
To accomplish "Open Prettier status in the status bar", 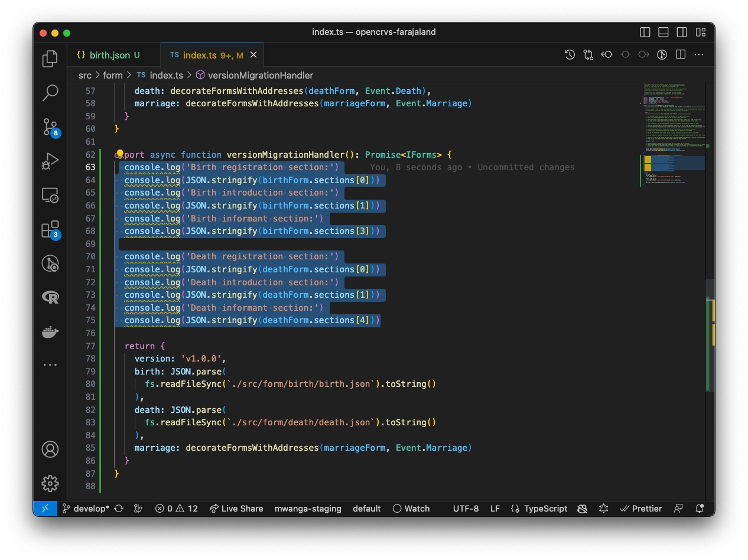I will 641,509.
